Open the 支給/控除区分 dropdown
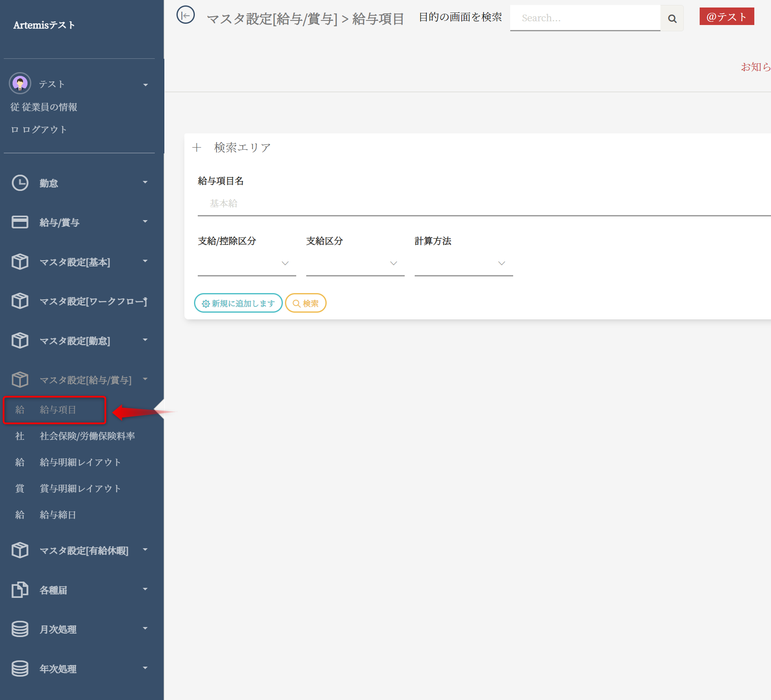The image size is (771, 700). [247, 263]
